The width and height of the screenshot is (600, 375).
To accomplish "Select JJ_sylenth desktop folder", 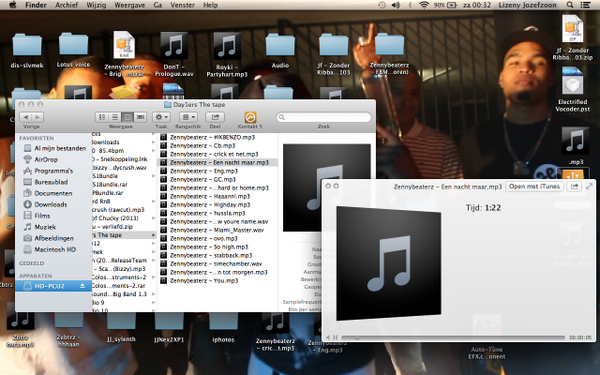I will (x=121, y=328).
